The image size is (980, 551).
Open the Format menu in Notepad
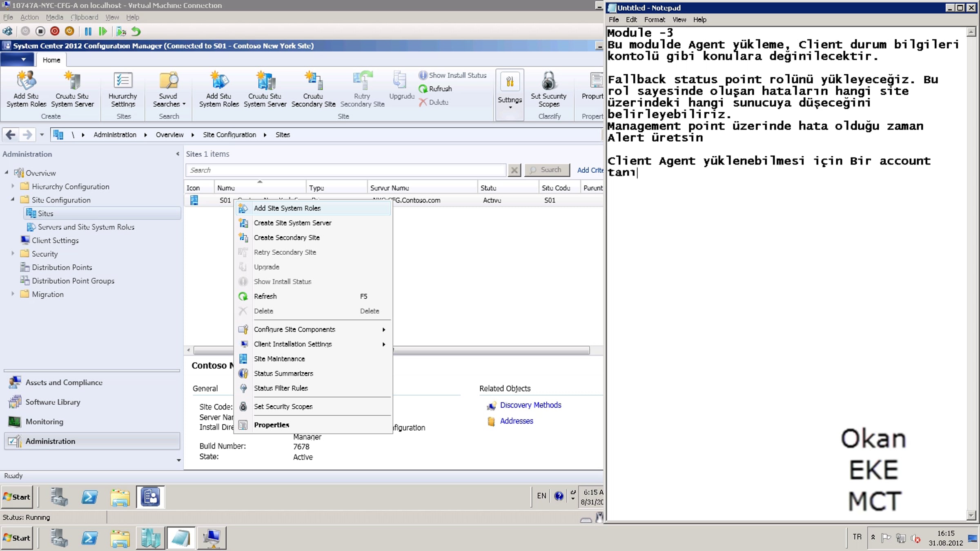655,20
